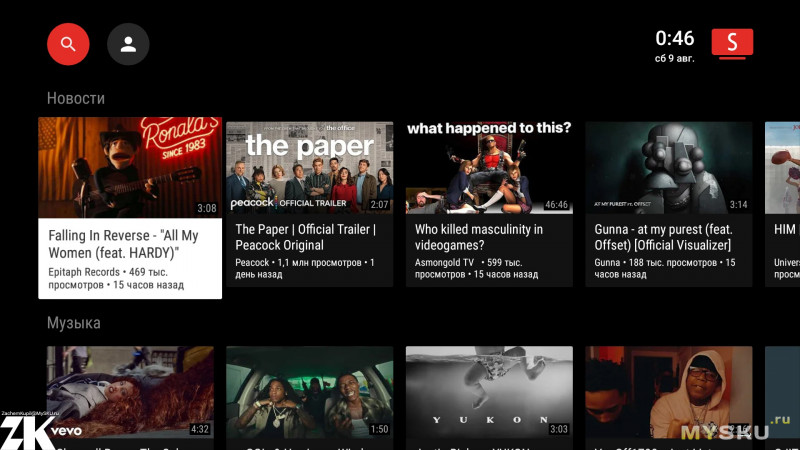Image resolution: width=800 pixels, height=450 pixels.
Task: Play the Falling In Reverse video thumbnail
Action: pos(130,167)
